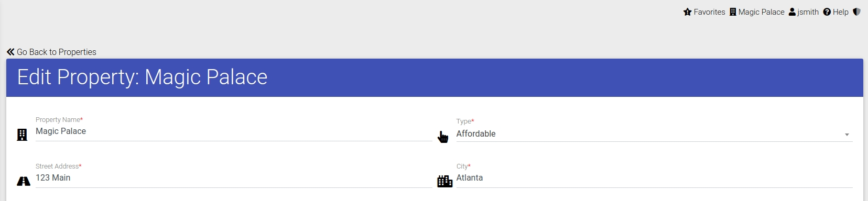Select the Street Address field with 123 Main

[x=234, y=178]
